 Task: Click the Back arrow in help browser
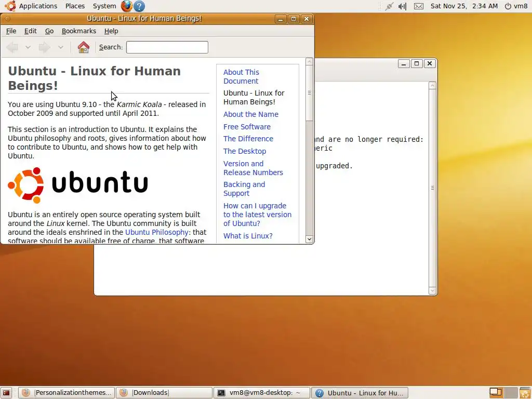click(12, 47)
